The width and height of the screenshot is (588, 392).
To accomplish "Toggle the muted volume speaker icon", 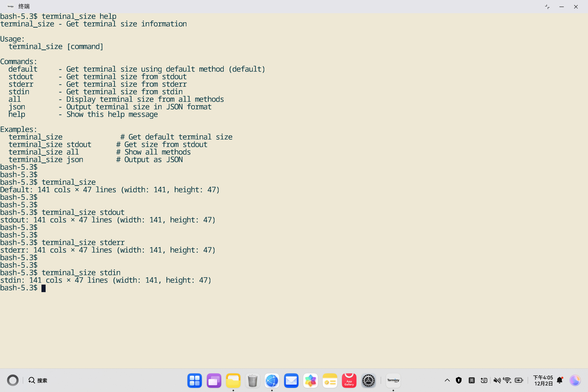I will 497,381.
